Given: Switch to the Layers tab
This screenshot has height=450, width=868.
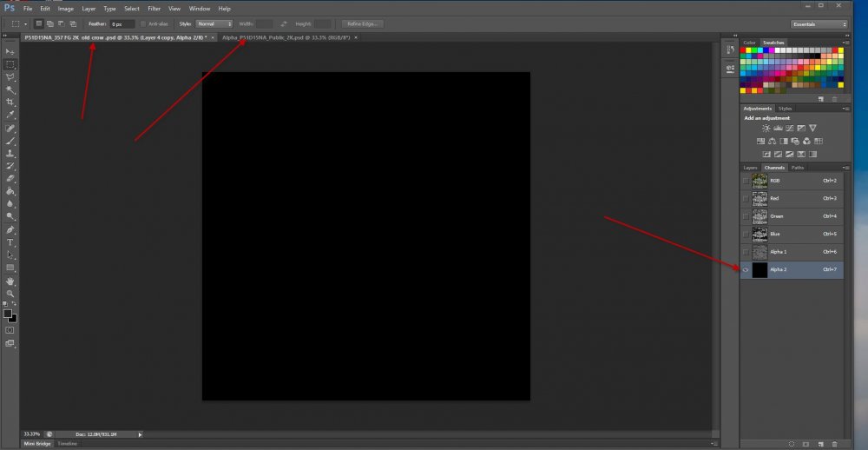Looking at the screenshot, I should pos(750,168).
